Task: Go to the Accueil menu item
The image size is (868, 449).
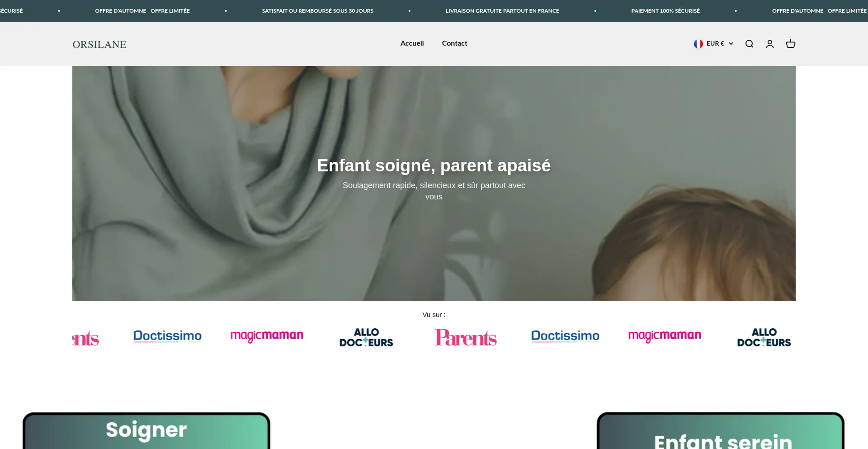Action: pos(412,43)
